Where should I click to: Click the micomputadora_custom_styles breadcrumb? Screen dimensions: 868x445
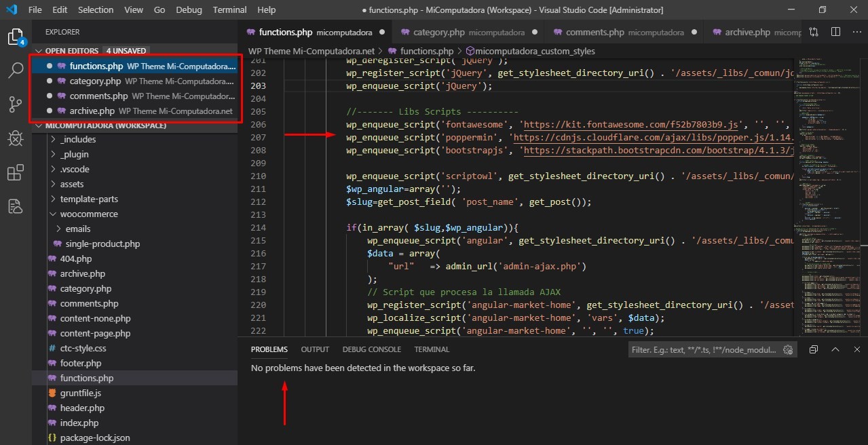(535, 51)
